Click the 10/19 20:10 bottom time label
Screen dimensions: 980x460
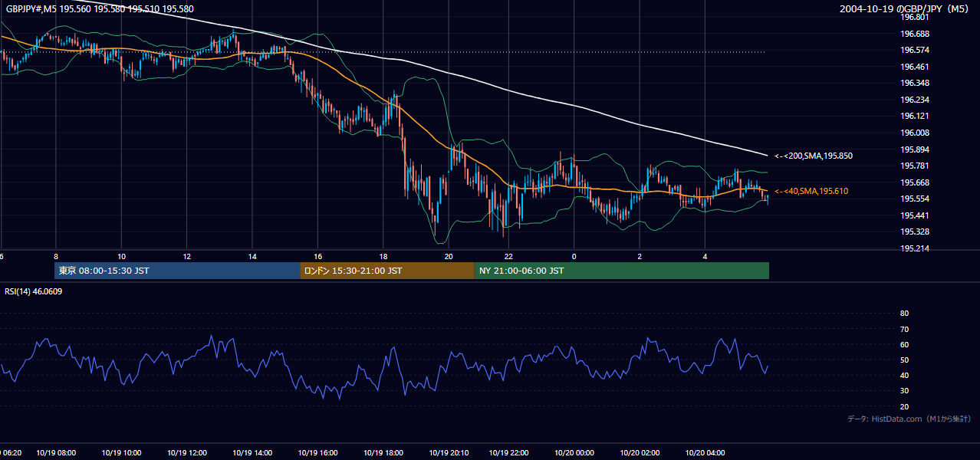coord(449,453)
